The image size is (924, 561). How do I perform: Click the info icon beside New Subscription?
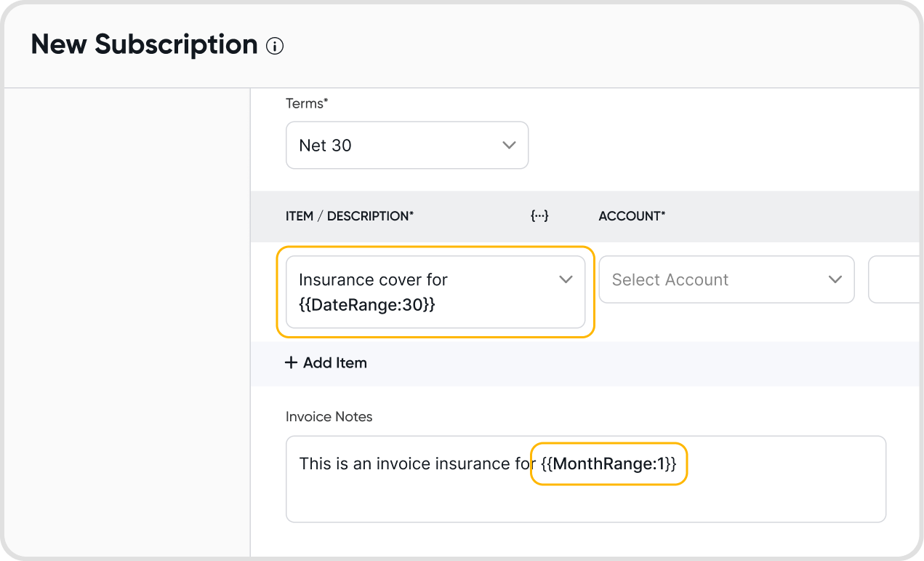pos(275,47)
